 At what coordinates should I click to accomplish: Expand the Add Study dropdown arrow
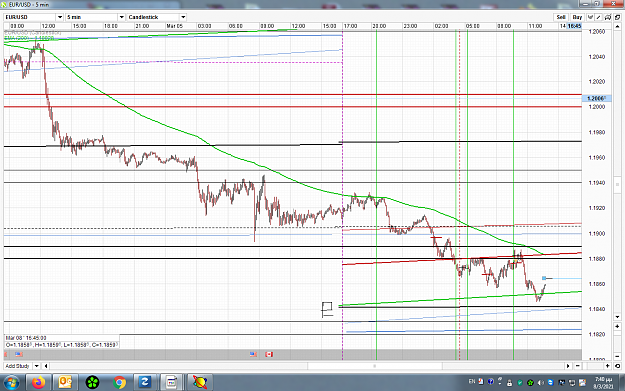point(36,366)
